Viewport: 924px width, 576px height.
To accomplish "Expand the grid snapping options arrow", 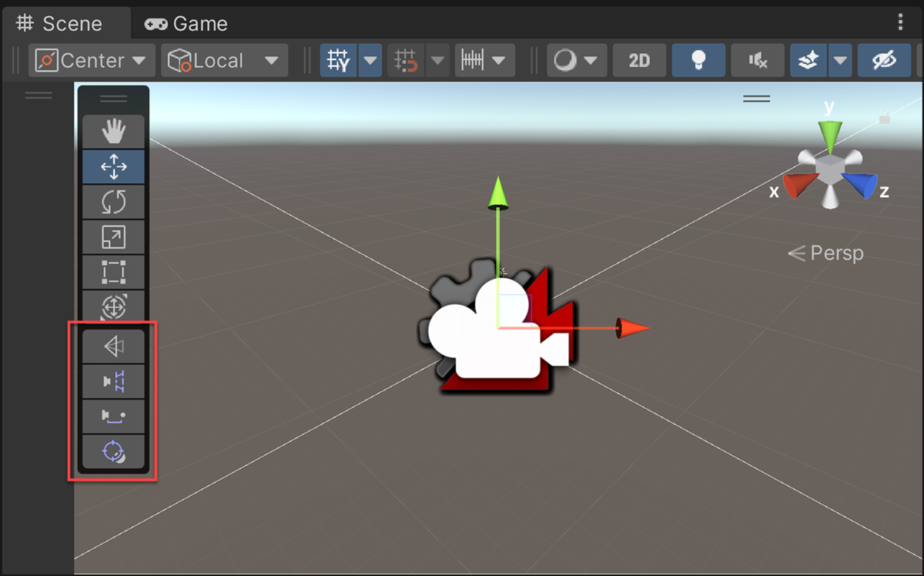I will point(437,60).
